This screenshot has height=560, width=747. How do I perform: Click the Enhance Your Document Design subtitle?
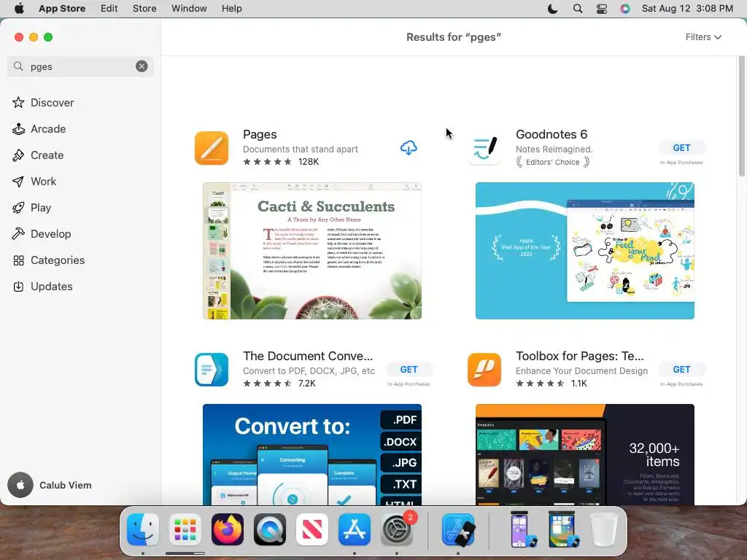(581, 370)
